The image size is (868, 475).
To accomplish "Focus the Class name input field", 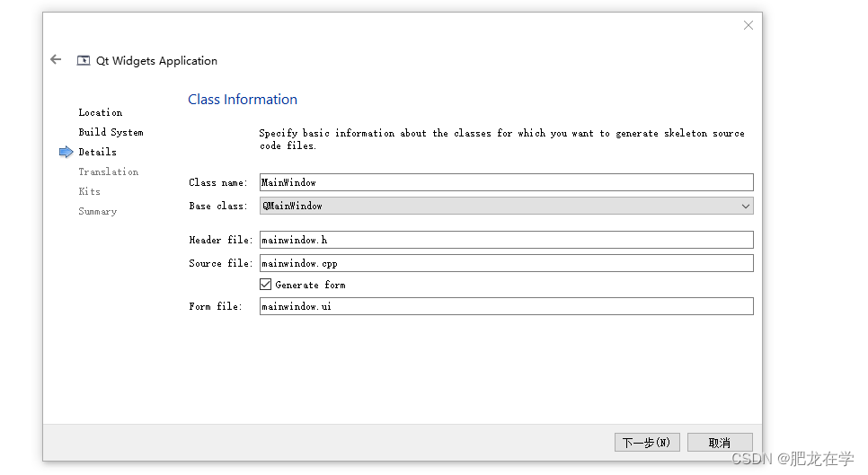I will click(507, 182).
